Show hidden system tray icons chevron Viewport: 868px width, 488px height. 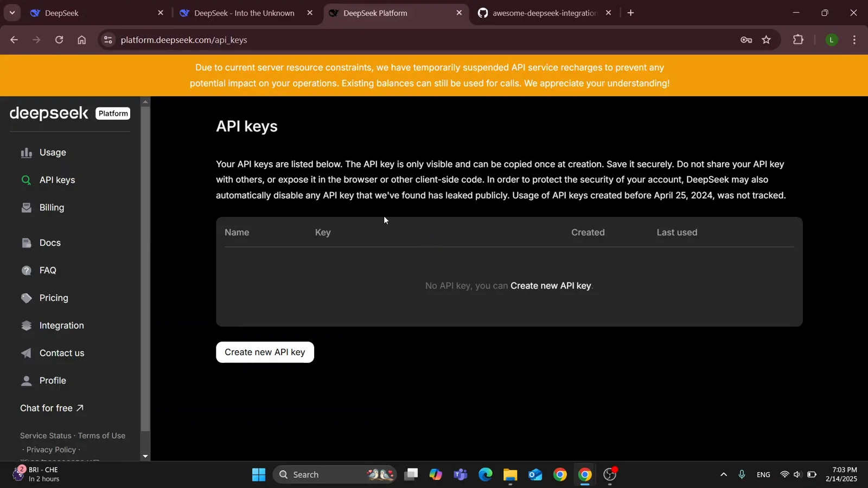point(723,475)
